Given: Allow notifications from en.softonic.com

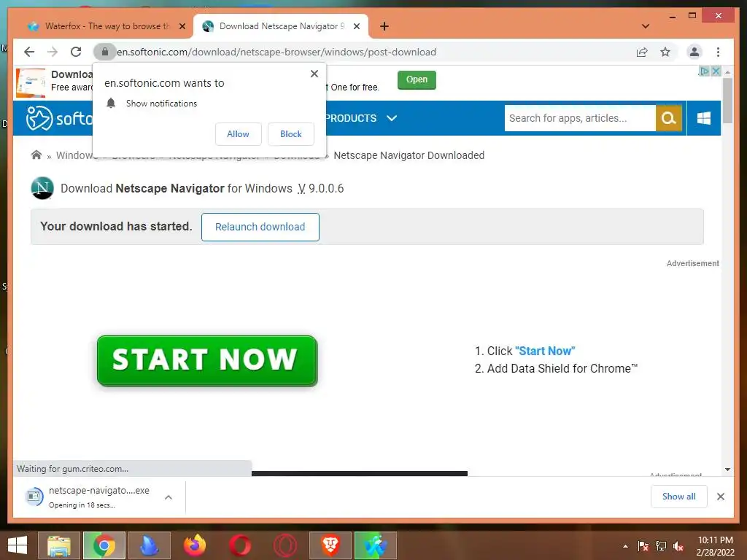Looking at the screenshot, I should 239,134.
